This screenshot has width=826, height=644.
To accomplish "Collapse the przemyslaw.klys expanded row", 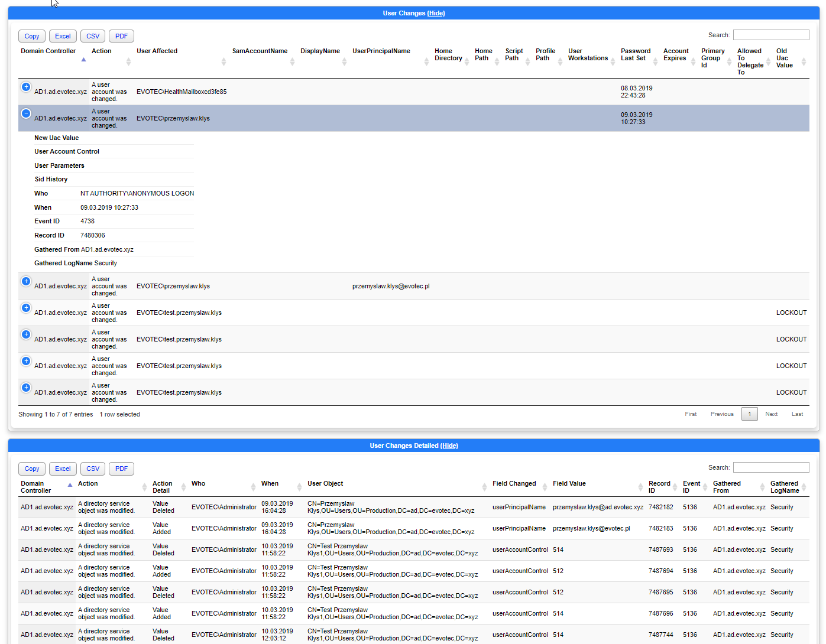I will click(25, 113).
